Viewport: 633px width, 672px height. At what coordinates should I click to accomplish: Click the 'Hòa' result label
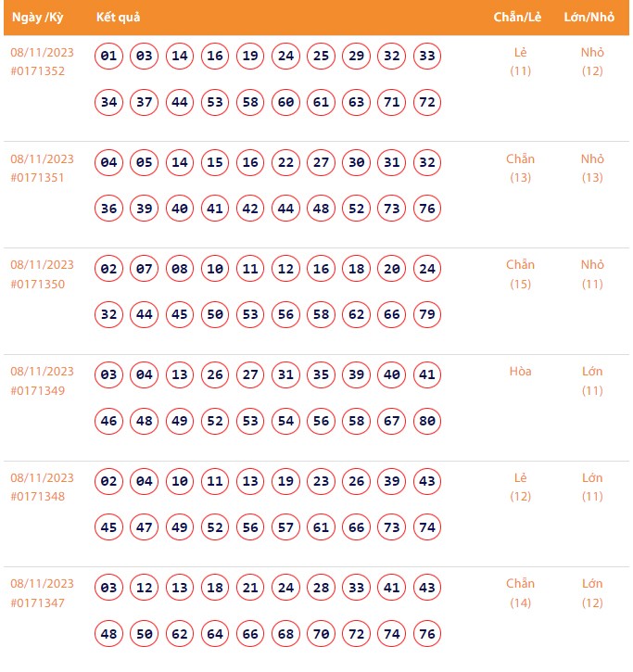[520, 372]
